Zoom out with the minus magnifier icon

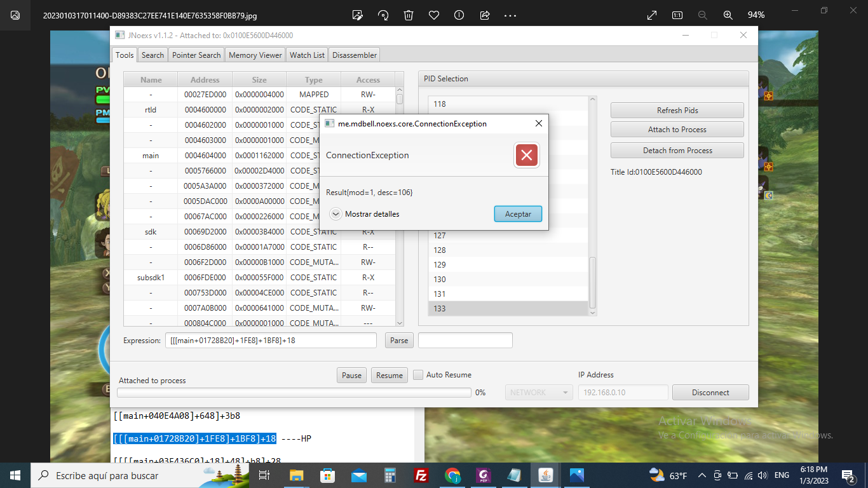click(703, 15)
